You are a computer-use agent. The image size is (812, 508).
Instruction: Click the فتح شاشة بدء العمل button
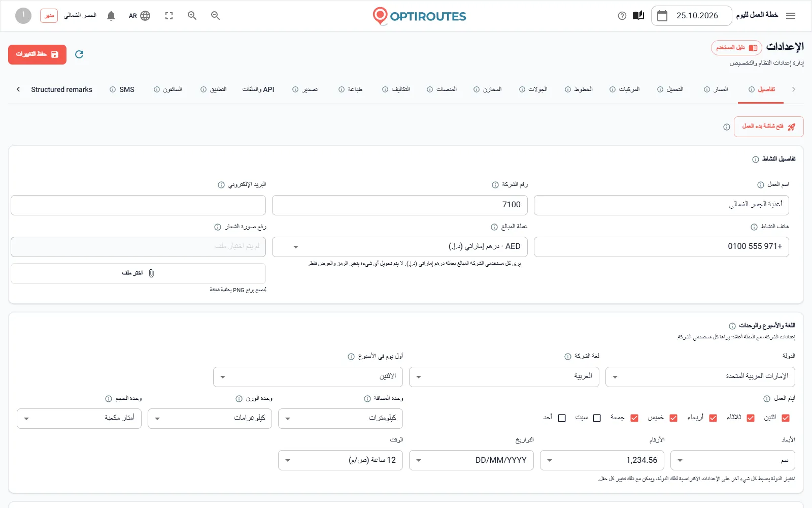(768, 127)
